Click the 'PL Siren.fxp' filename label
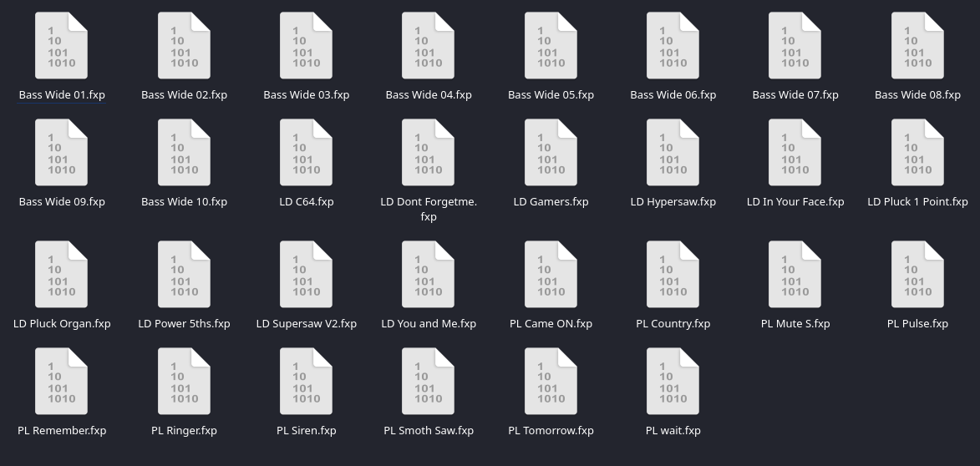980x466 pixels. coord(307,430)
